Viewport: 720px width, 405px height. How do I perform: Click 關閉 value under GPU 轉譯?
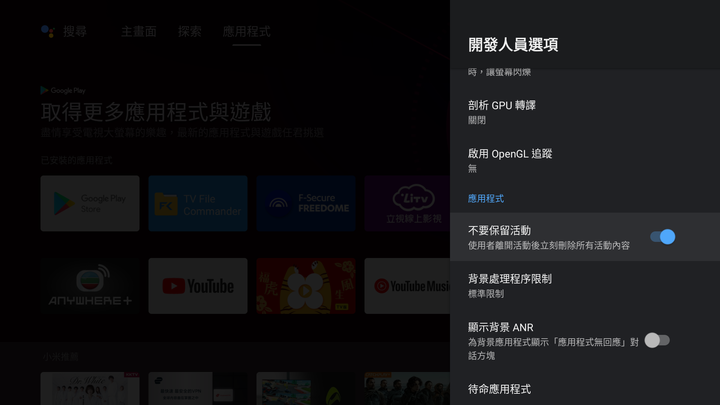pos(477,120)
